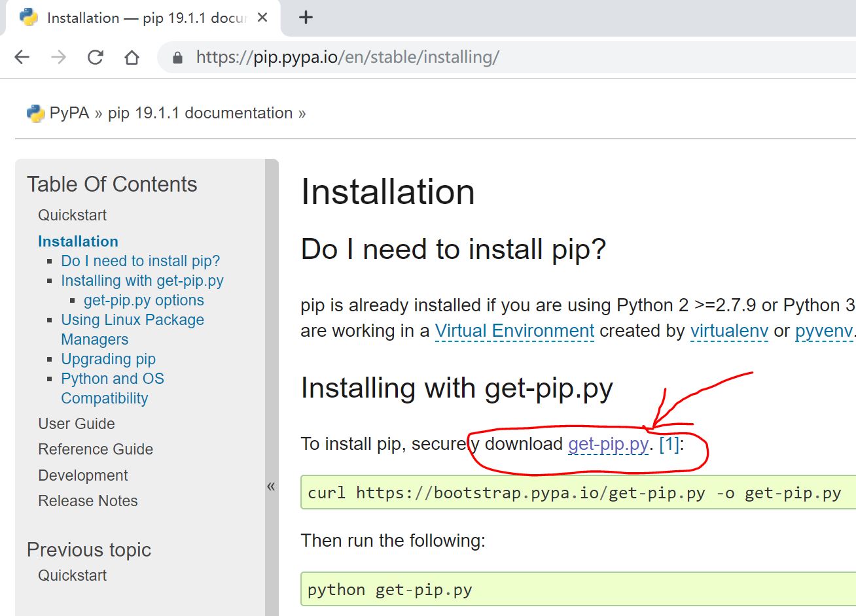Click the PyPA Python logo in breadcrumb
This screenshot has width=856, height=616.
point(35,113)
